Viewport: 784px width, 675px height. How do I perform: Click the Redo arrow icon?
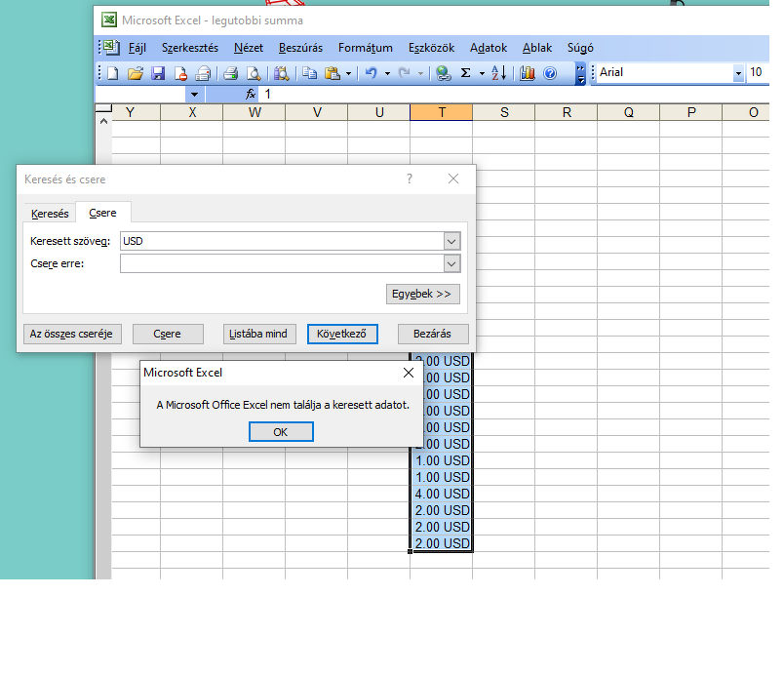pos(404,73)
